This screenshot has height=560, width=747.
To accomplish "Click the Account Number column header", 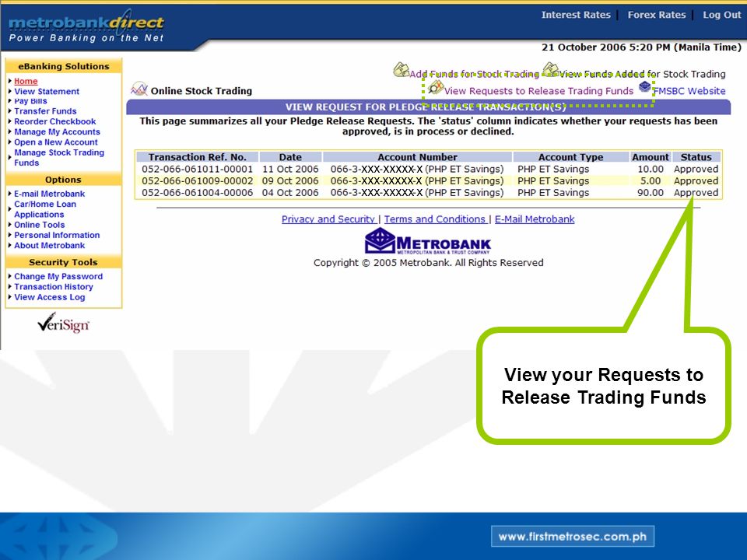I will click(417, 157).
